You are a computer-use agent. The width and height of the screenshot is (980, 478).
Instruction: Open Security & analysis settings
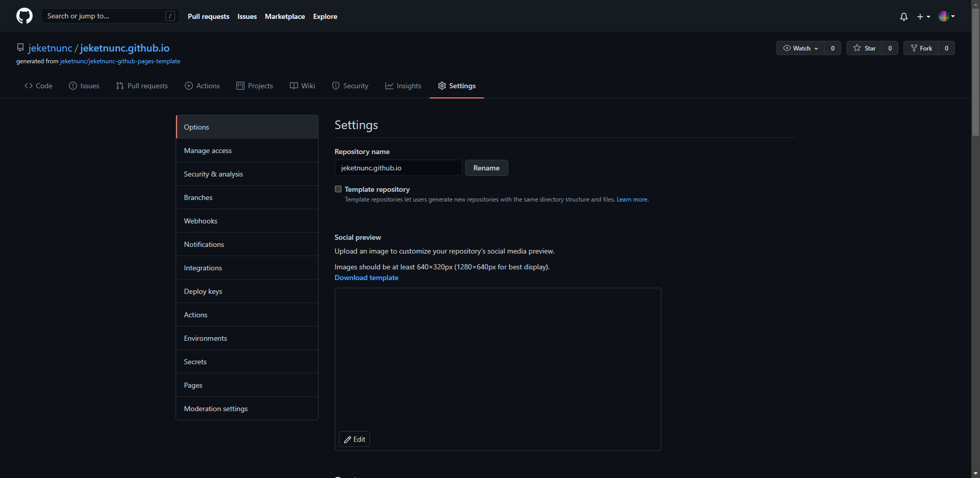[247, 174]
